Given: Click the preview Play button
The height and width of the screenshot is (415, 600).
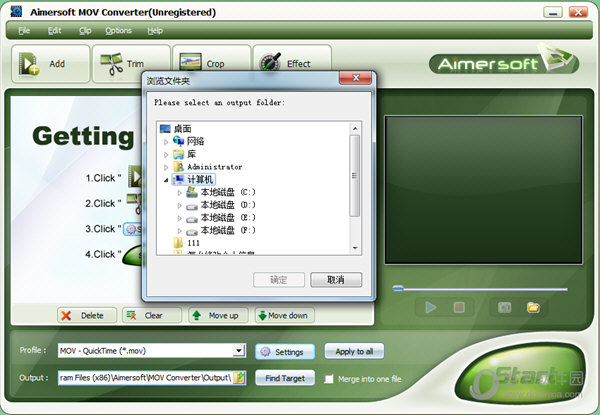Looking at the screenshot, I should point(431,307).
